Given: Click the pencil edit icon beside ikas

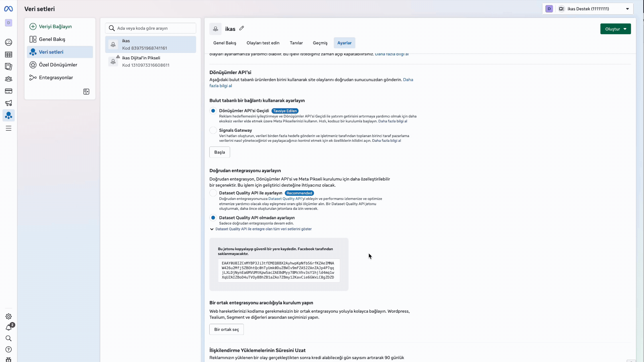Looking at the screenshot, I should (241, 28).
